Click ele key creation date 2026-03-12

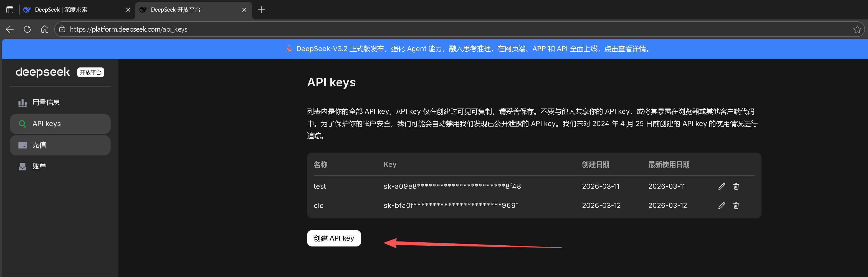click(x=601, y=206)
